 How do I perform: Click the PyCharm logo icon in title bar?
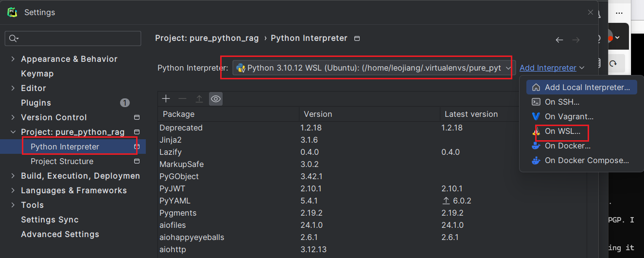coord(13,12)
